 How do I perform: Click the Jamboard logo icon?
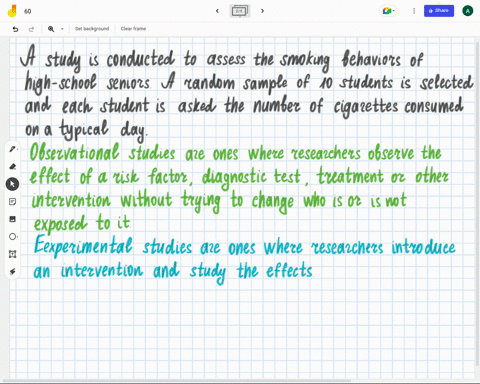click(x=12, y=11)
